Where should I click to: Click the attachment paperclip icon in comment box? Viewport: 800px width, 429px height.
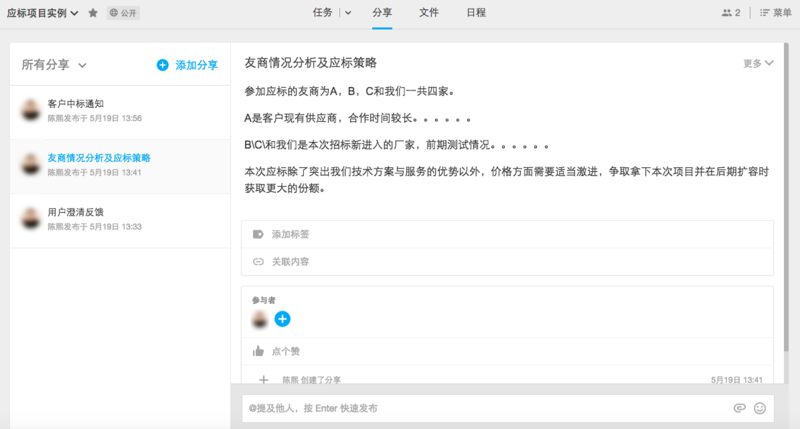(739, 408)
